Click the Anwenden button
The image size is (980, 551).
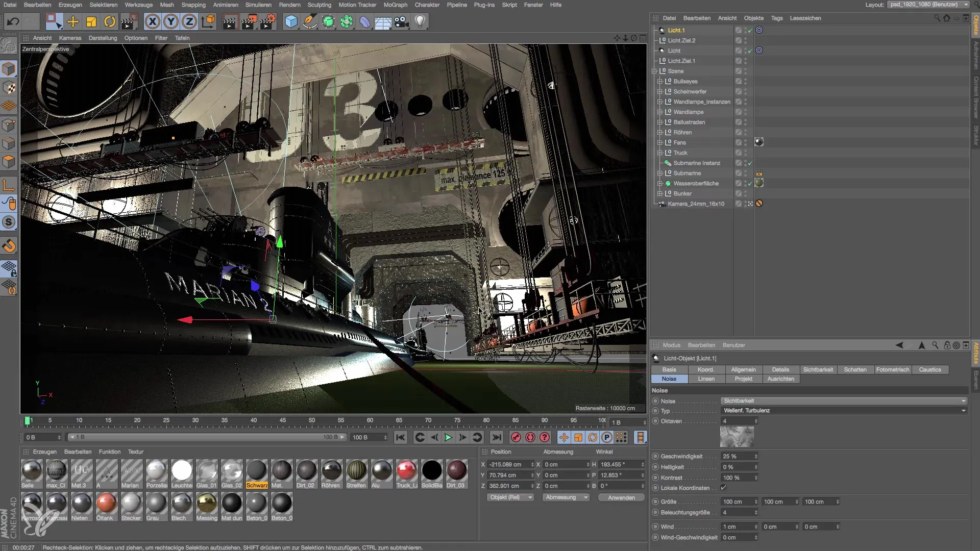coord(621,497)
